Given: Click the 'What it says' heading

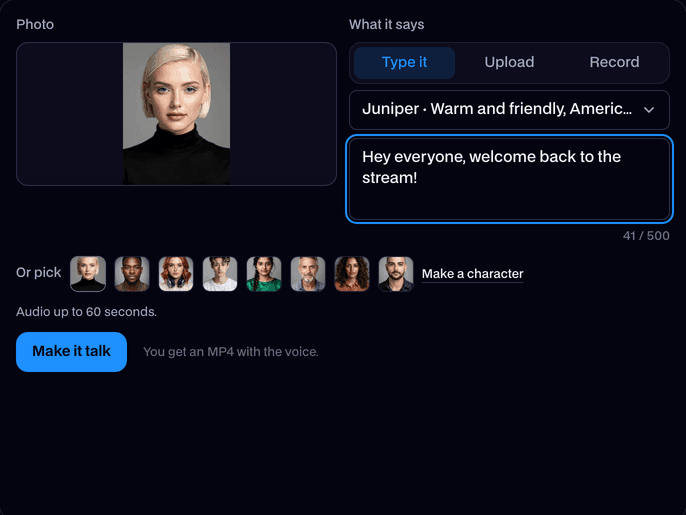Looking at the screenshot, I should 386,25.
